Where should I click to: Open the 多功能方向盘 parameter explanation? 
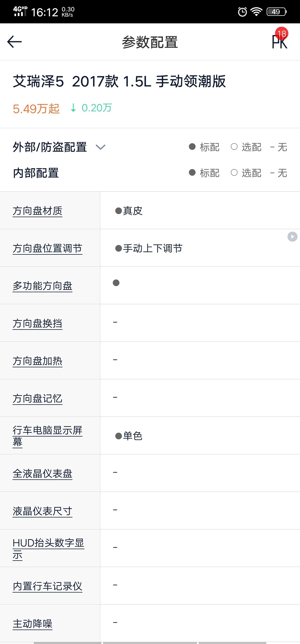[x=42, y=286]
